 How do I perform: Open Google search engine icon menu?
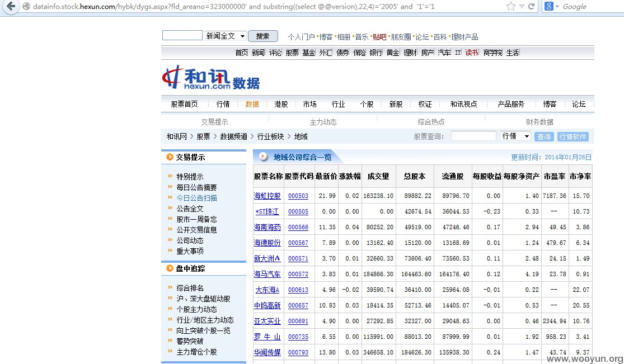tap(552, 6)
